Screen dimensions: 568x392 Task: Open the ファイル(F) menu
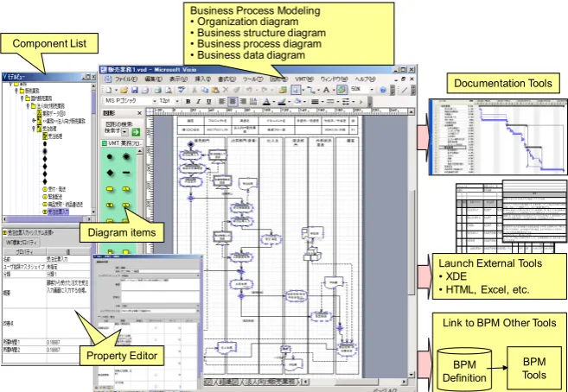126,79
